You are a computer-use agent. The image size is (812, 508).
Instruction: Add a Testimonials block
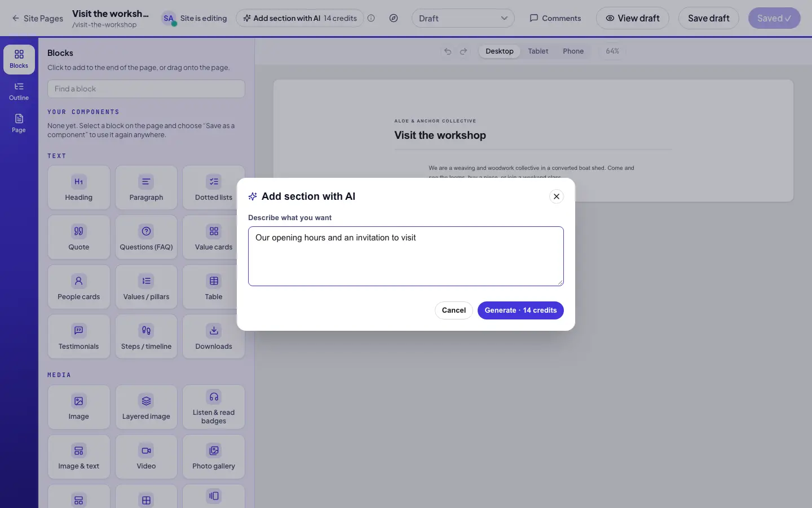click(79, 336)
